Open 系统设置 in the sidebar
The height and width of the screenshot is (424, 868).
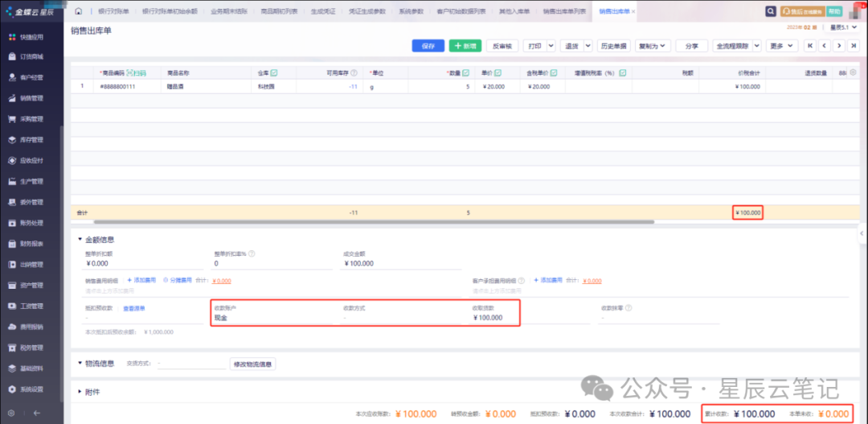tap(31, 389)
